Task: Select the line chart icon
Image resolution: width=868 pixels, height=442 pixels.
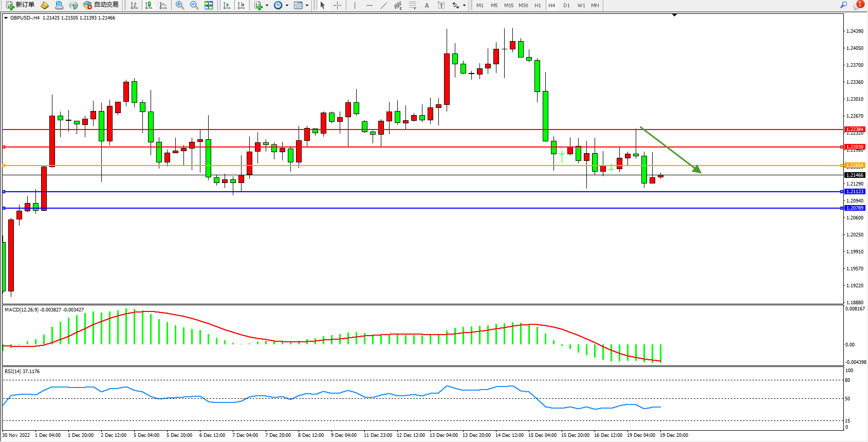Action: coord(163,5)
